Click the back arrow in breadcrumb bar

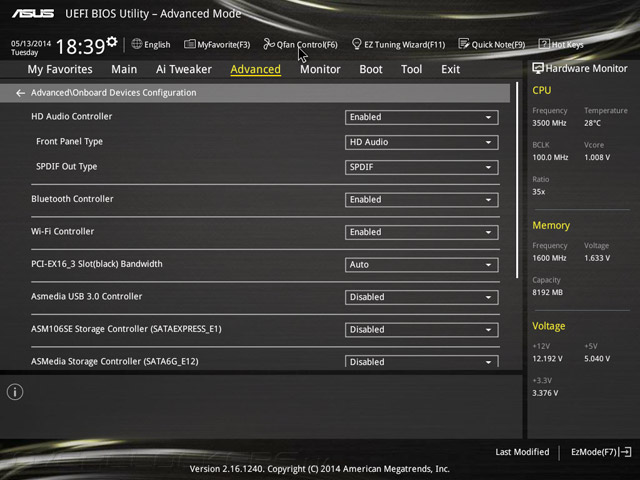20,93
